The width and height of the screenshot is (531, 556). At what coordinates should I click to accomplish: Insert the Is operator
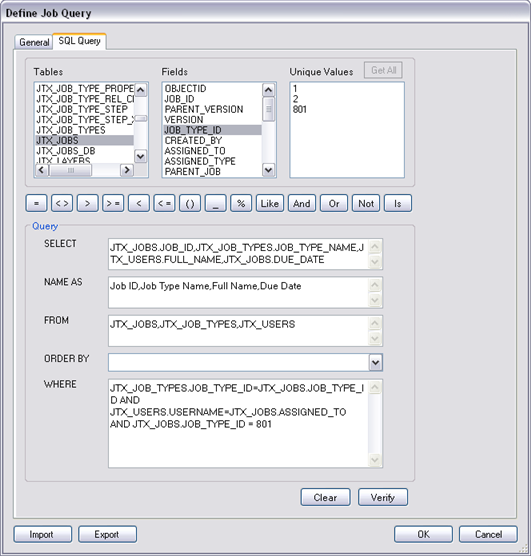pos(398,204)
